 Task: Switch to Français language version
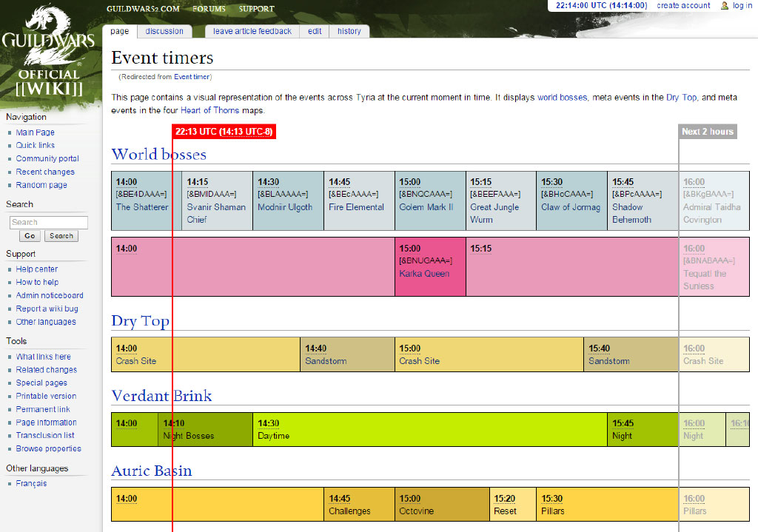point(31,484)
